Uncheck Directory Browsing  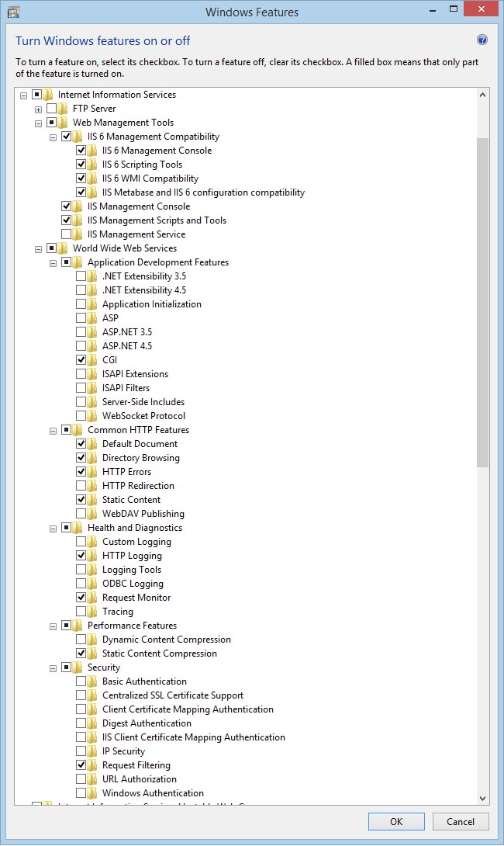[x=81, y=457]
